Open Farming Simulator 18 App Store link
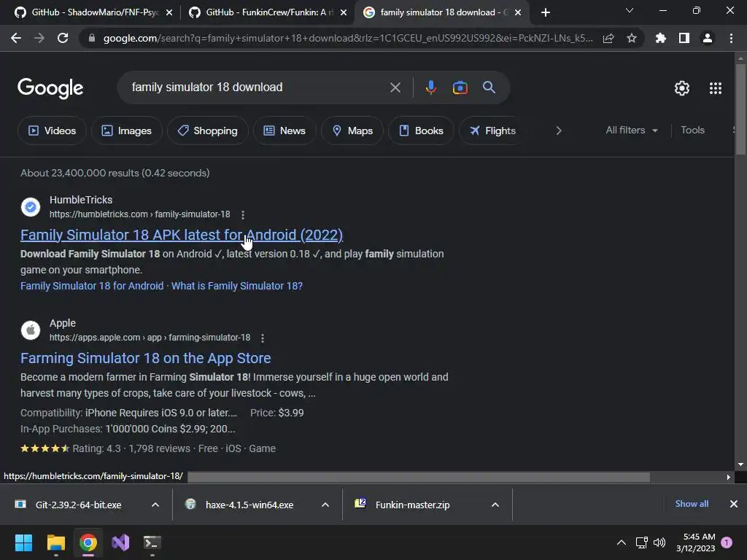The height and width of the screenshot is (560, 747). click(146, 358)
